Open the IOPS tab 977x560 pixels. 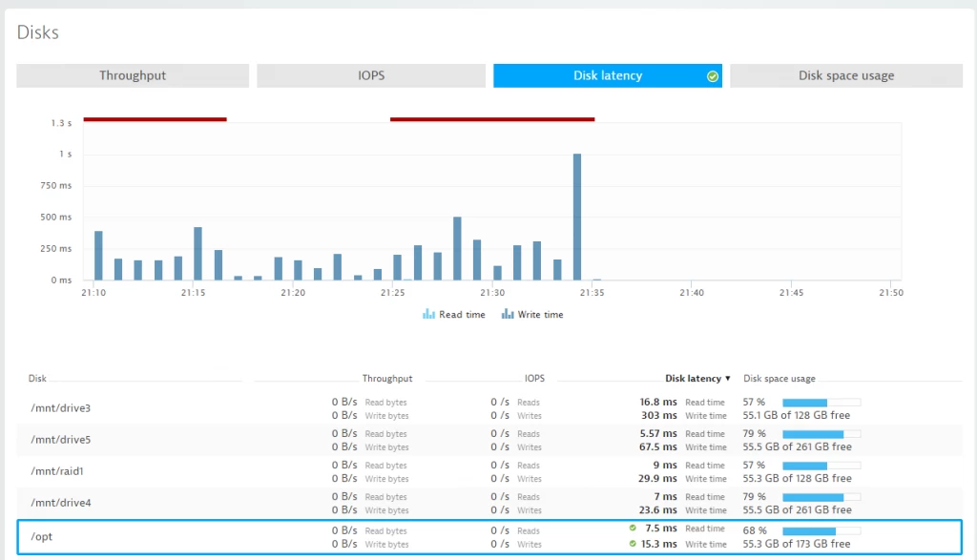tap(371, 75)
